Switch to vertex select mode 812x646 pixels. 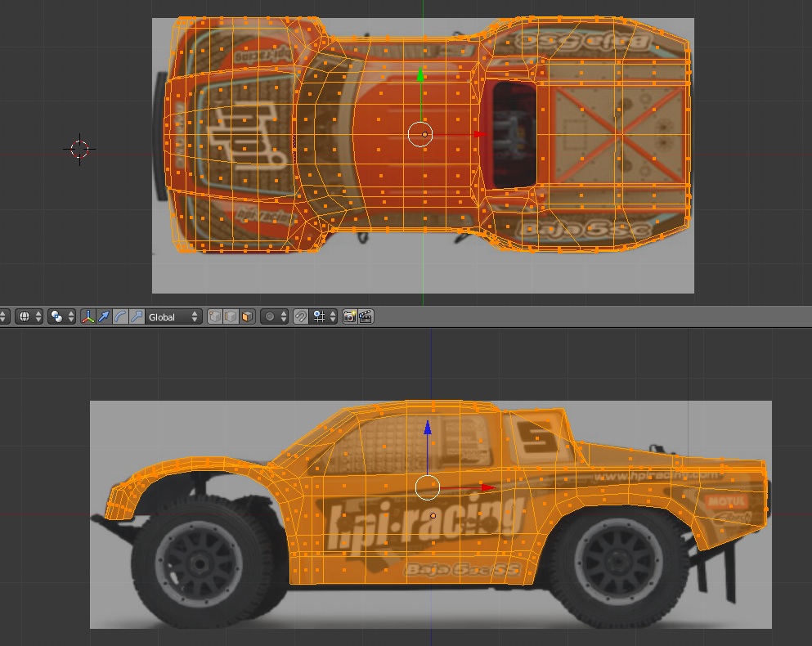pyautogui.click(x=215, y=316)
